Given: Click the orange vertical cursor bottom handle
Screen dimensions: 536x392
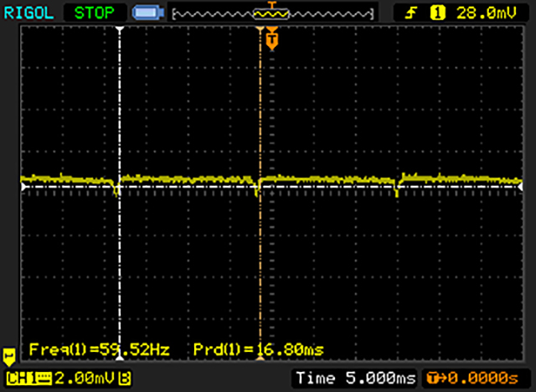Looking at the screenshot, I should pos(260,358).
